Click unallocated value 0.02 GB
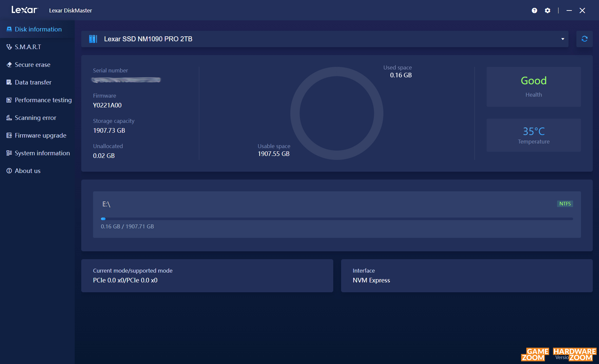This screenshot has height=364, width=599. 104,156
